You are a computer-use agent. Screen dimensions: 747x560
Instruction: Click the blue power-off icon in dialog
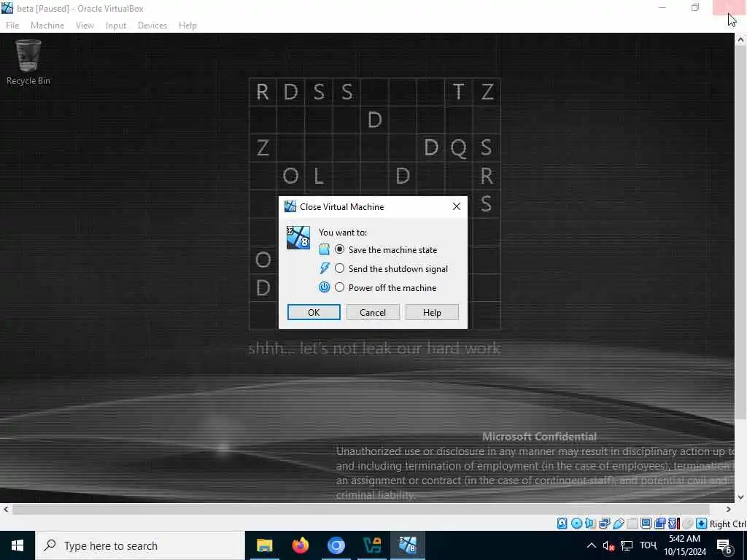click(x=324, y=287)
